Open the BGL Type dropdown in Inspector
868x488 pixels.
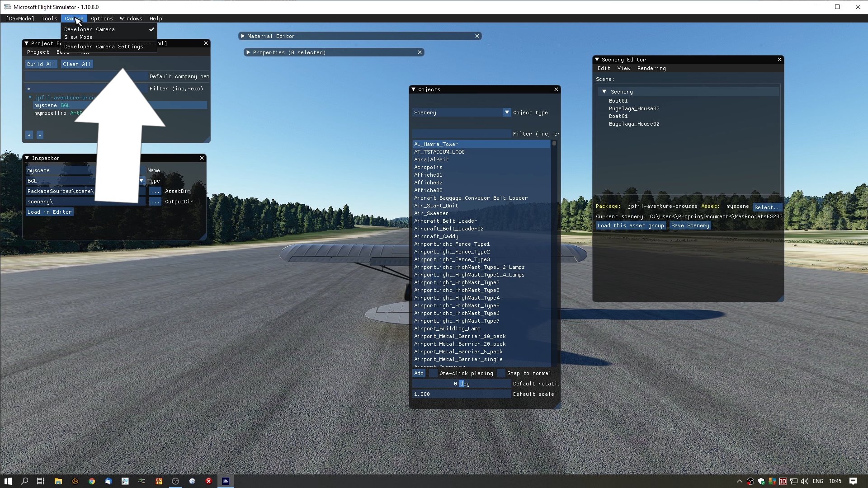(x=142, y=181)
